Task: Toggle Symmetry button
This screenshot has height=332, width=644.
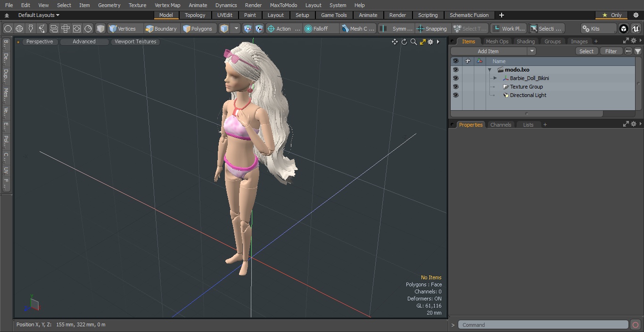Action: point(397,29)
